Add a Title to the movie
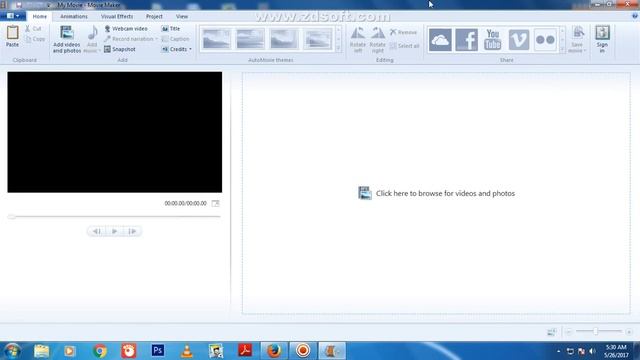Screen dimensions: 640x360 point(171,29)
